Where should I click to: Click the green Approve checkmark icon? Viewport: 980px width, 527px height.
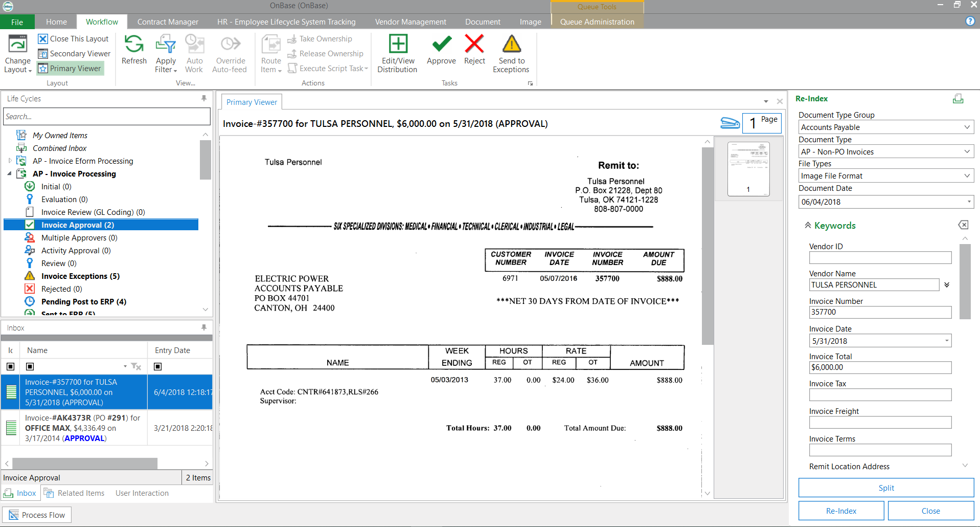tap(441, 45)
